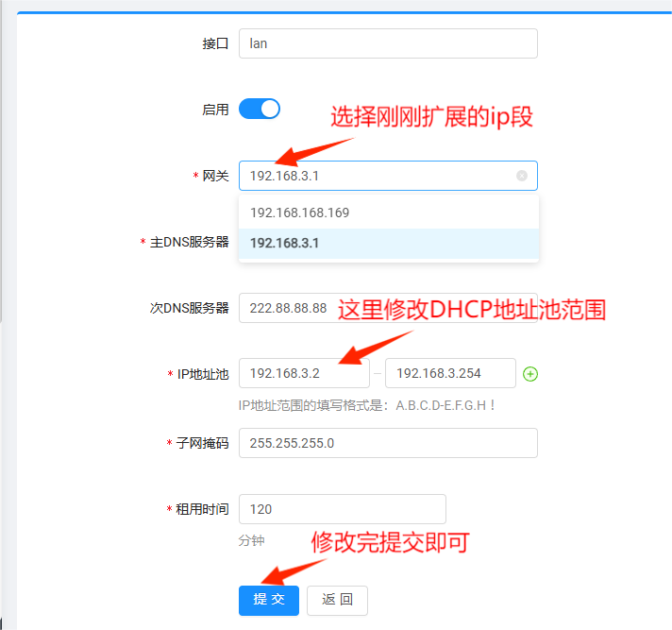
Task: Click the IP地址池 field label
Action: click(x=203, y=374)
